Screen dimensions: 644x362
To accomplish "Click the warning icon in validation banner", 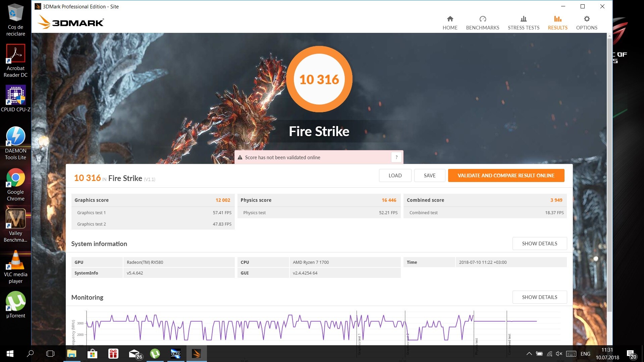I will coord(240,157).
